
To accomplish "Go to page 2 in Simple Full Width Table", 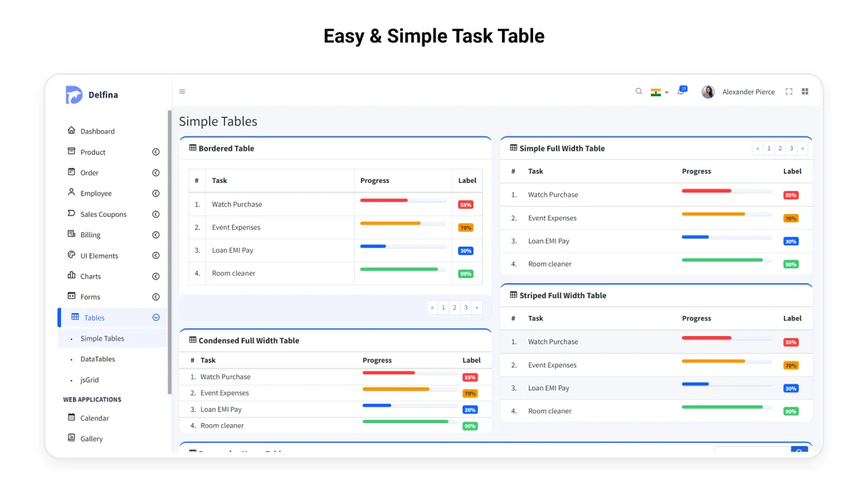I will click(x=780, y=148).
